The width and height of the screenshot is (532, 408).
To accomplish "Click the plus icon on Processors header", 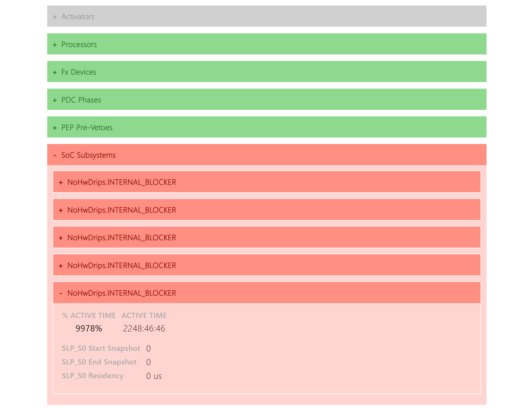I will 55,45.
